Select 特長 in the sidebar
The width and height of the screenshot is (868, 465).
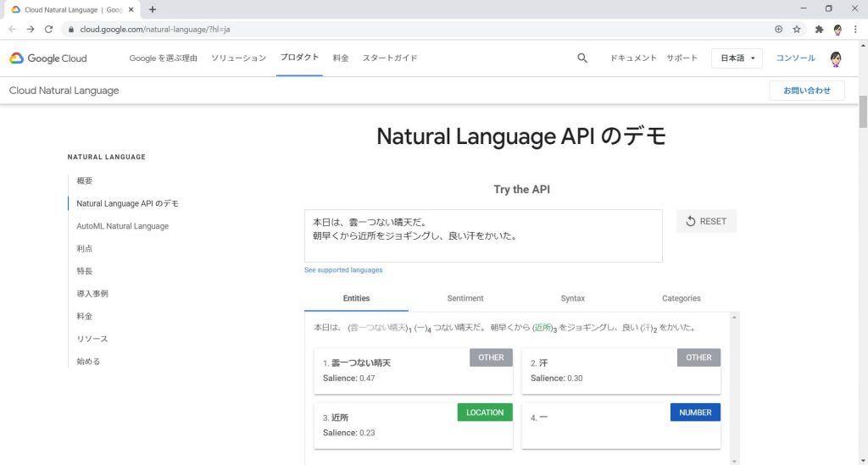[85, 271]
